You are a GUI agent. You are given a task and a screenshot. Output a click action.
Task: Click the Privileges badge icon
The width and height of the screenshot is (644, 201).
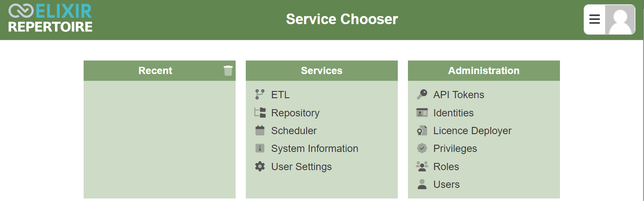point(422,149)
